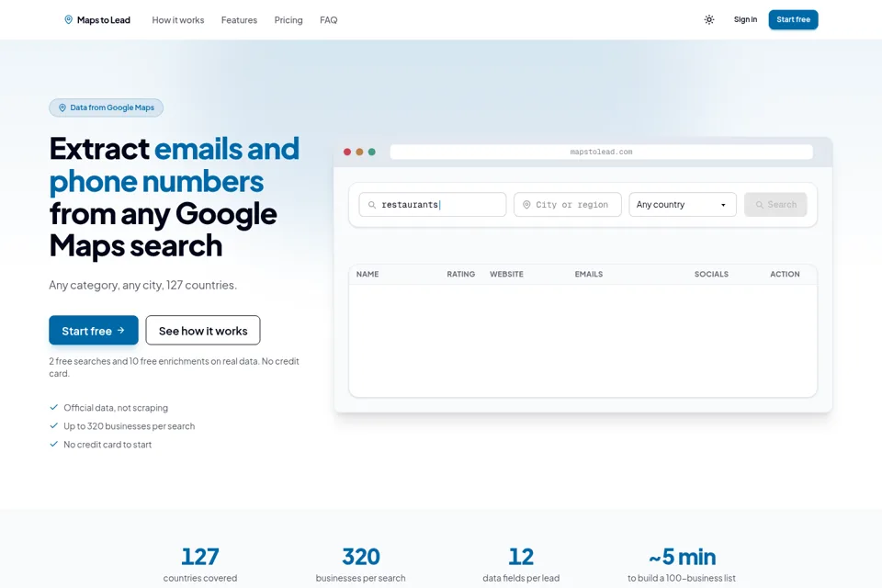
Task: Click the 2 free searches and 10 enrichments note
Action: point(174,367)
